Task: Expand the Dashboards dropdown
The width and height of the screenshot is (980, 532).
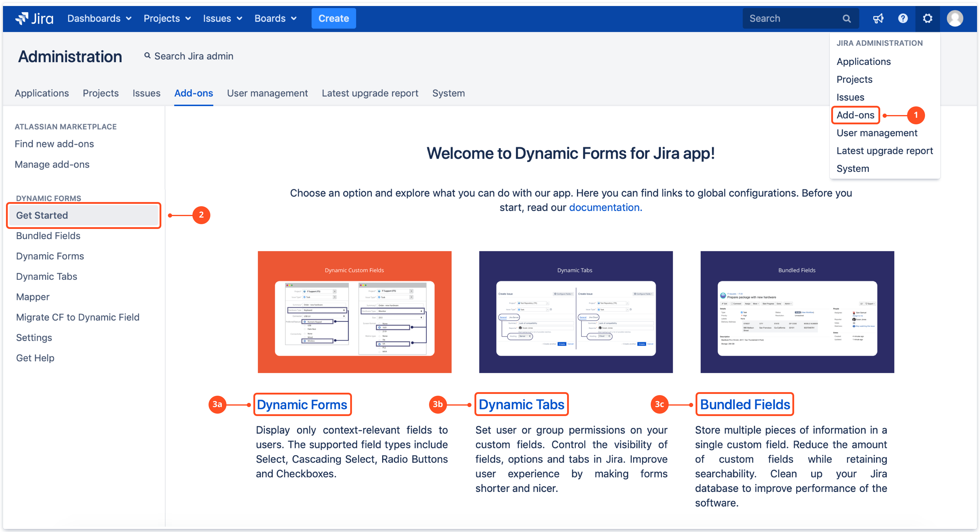Action: [x=99, y=18]
